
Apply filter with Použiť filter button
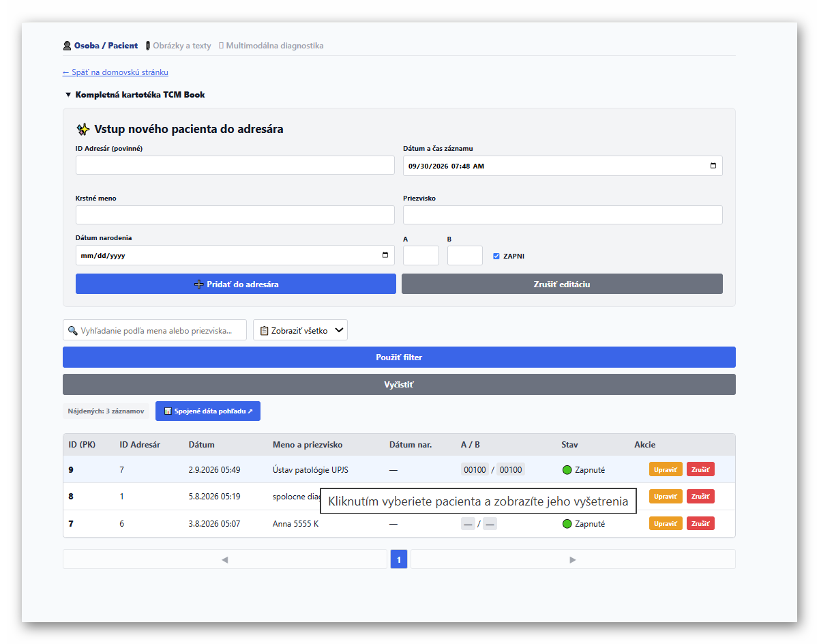coord(399,357)
